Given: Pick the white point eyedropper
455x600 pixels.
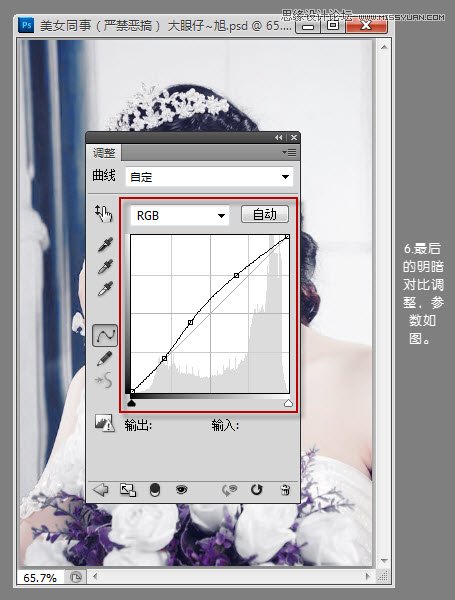Looking at the screenshot, I should coord(105,289).
